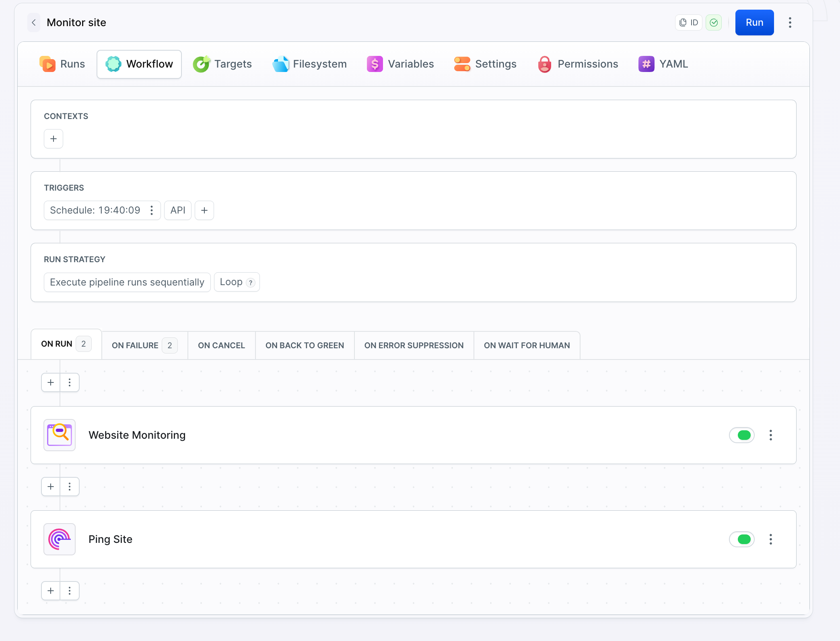Click the Loop option
The height and width of the screenshot is (641, 840).
231,282
